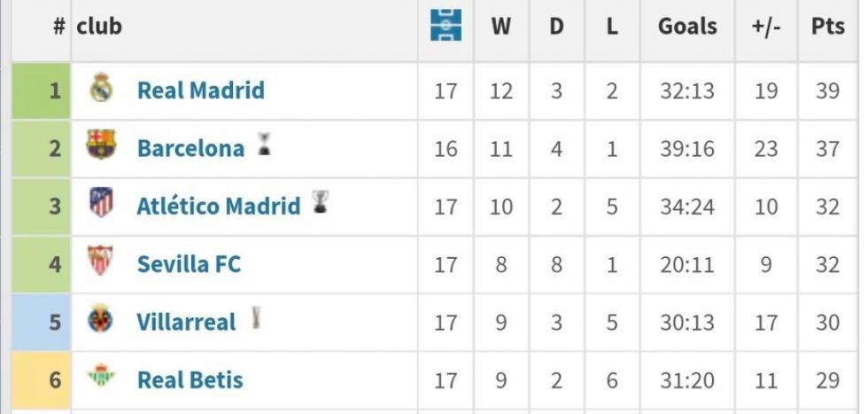The width and height of the screenshot is (868, 414).
Task: Open the Real Betis team link
Action: pos(190,380)
